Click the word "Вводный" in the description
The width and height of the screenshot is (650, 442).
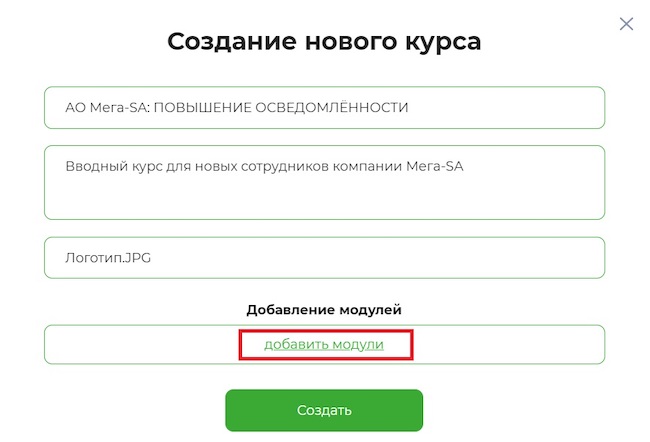click(x=92, y=167)
